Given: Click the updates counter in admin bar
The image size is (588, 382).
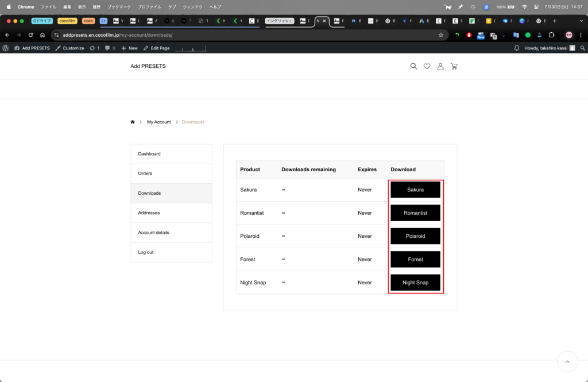Looking at the screenshot, I should point(95,48).
